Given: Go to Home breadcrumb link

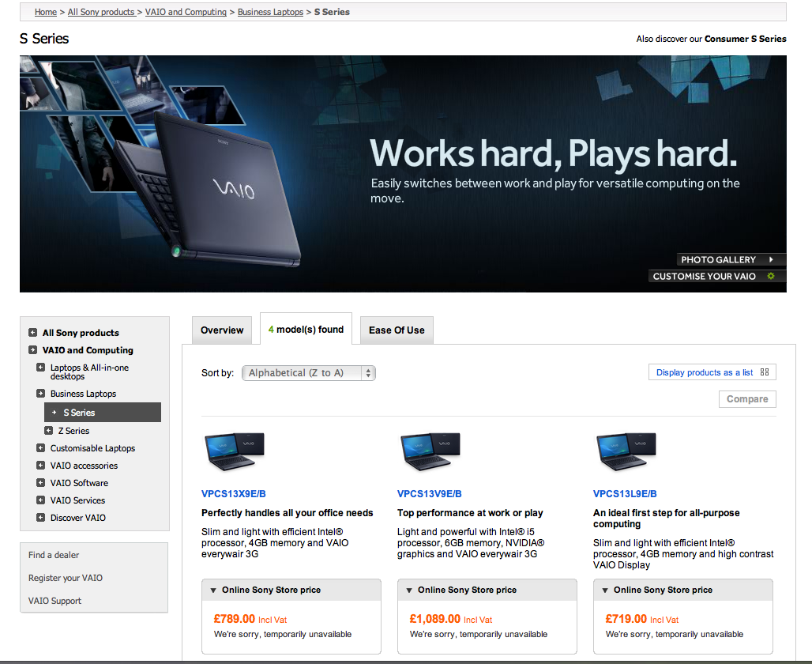Looking at the screenshot, I should [x=46, y=12].
